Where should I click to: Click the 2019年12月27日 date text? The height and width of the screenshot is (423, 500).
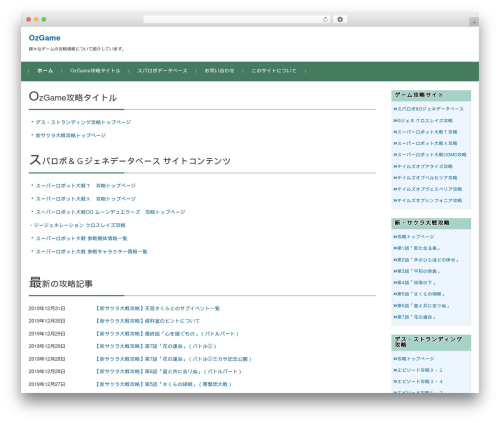(x=47, y=384)
